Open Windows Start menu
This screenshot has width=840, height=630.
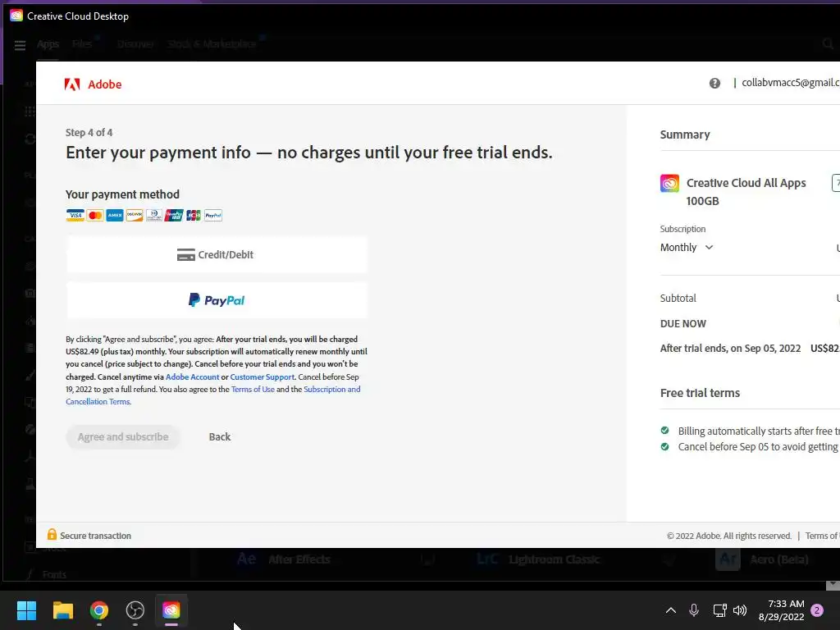(x=26, y=610)
